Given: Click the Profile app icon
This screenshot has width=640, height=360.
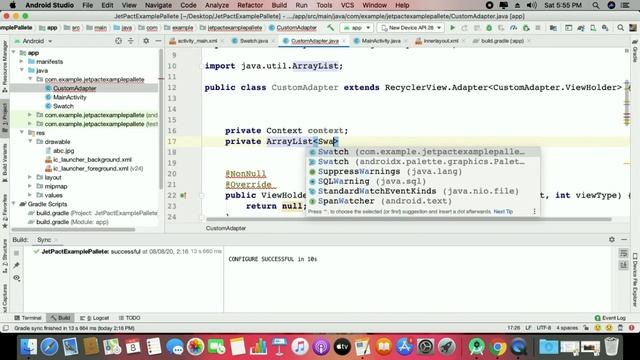Looking at the screenshot, I should tap(513, 28).
